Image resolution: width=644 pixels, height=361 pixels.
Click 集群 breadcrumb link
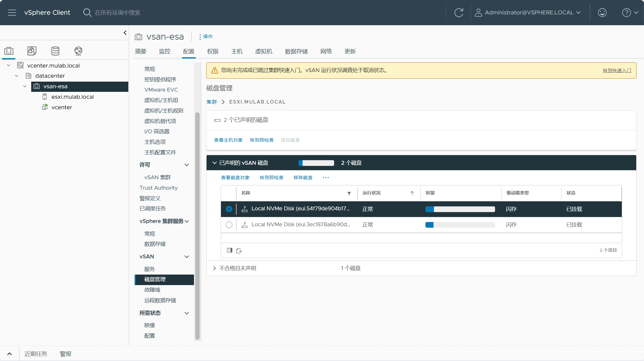coord(212,102)
